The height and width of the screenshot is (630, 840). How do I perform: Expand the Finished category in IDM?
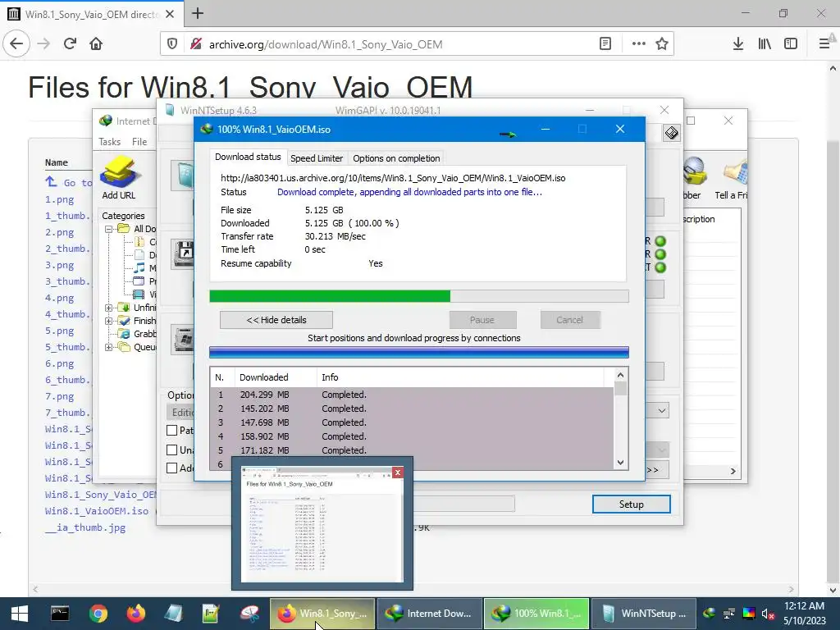coord(109,321)
